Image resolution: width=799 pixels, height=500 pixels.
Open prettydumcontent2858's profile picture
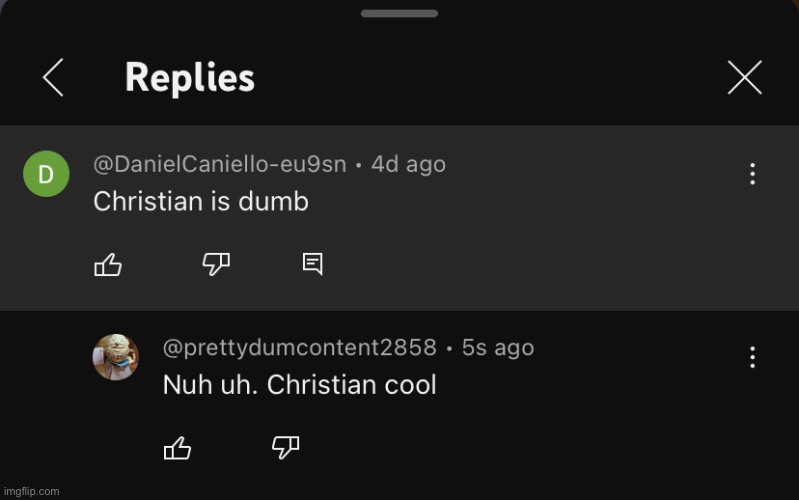tap(116, 357)
